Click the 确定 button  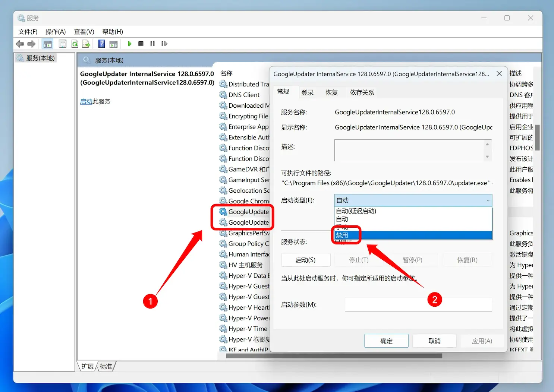[386, 341]
